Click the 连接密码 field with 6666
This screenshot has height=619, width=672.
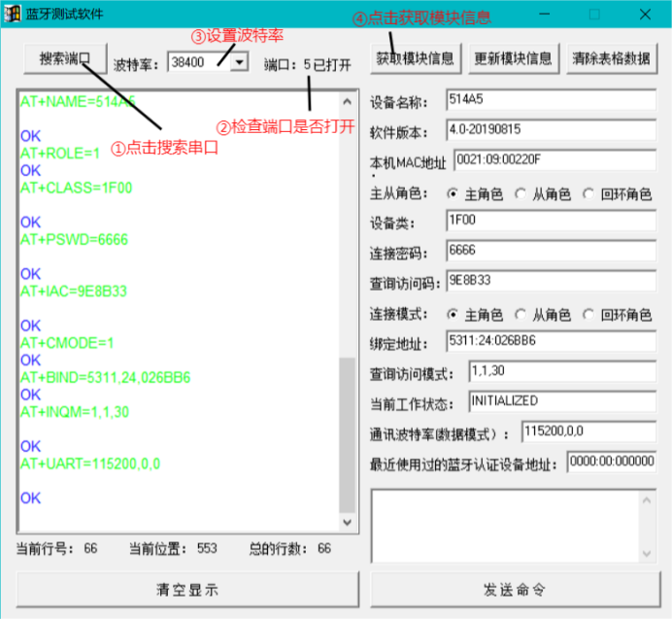point(552,251)
